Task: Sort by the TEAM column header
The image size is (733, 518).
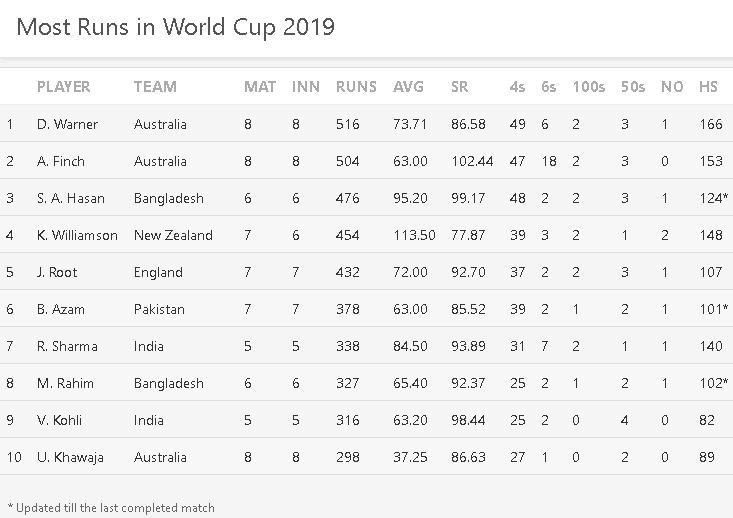Action: tap(155, 87)
